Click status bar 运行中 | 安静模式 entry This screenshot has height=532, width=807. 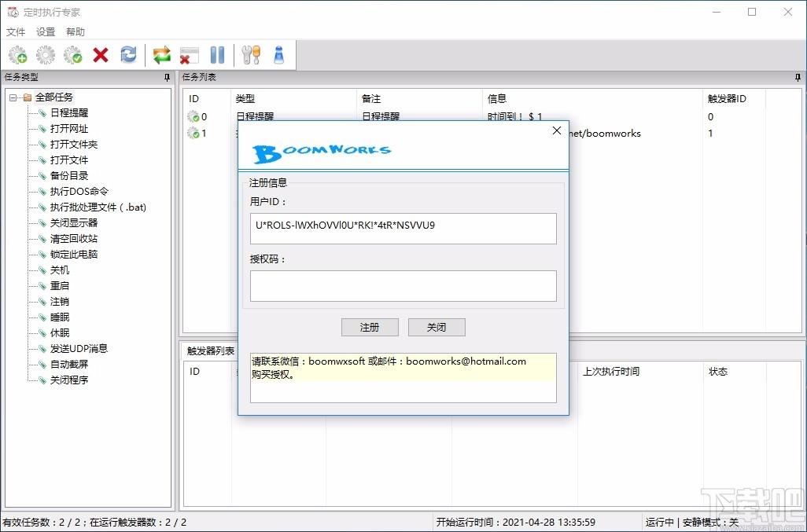692,523
